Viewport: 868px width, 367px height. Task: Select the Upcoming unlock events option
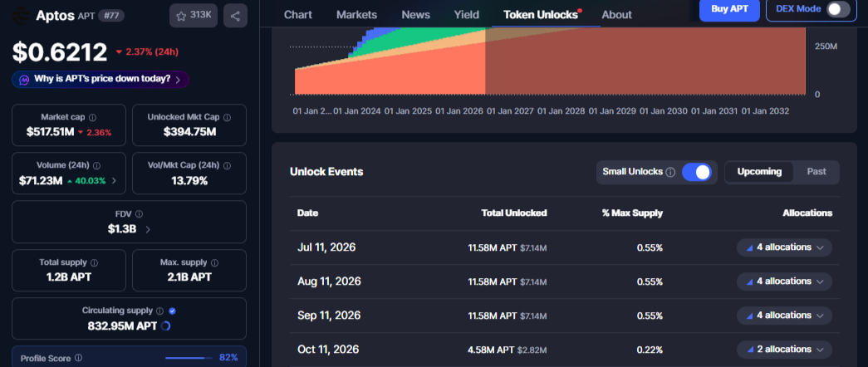coord(759,172)
